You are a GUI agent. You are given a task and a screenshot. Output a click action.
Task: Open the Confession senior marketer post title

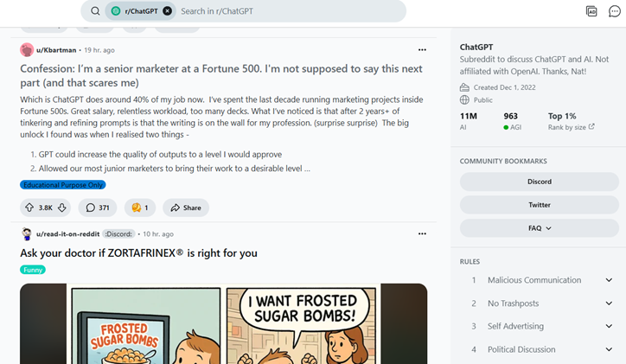[221, 75]
